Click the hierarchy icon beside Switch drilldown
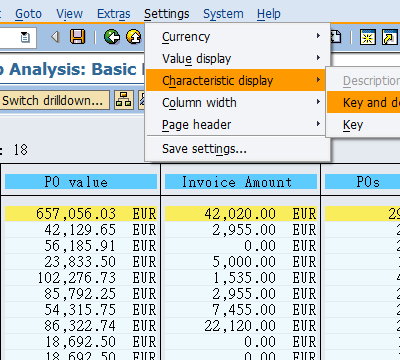 (123, 100)
